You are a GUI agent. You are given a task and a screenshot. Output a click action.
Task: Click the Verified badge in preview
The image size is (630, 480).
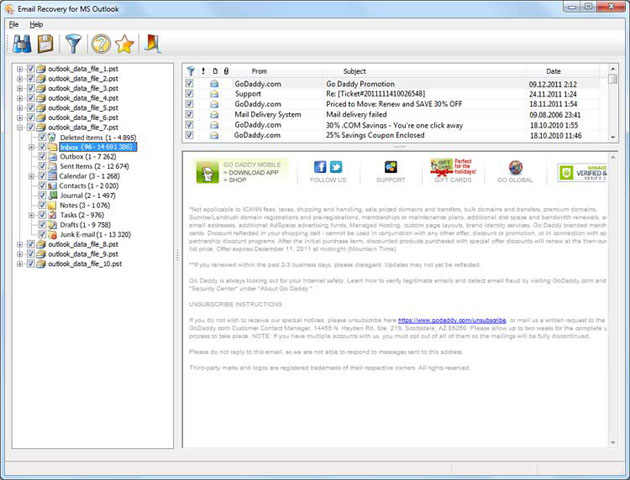click(x=582, y=172)
